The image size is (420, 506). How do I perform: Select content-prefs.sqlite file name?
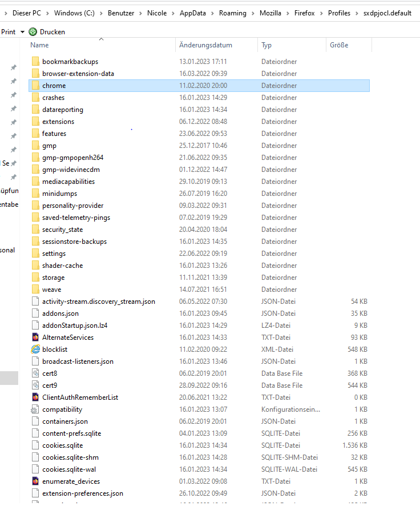tap(71, 433)
